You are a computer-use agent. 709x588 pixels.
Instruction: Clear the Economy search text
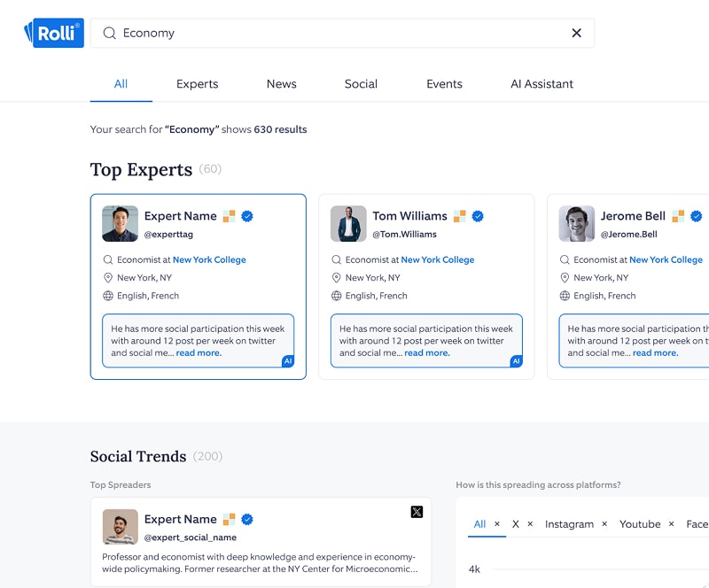576,33
